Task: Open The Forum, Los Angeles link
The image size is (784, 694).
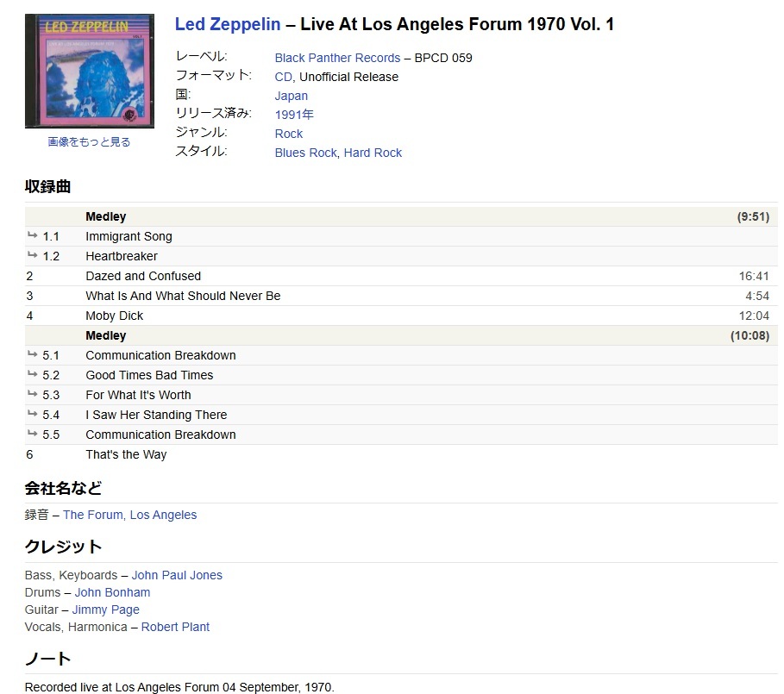Action: click(130, 515)
